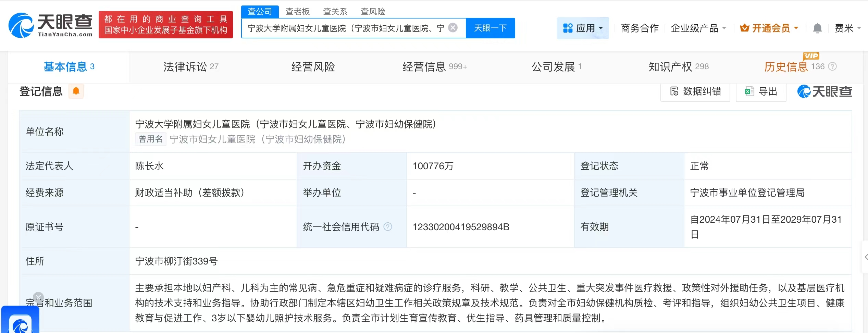Open the 费米 user account menu

(x=847, y=28)
